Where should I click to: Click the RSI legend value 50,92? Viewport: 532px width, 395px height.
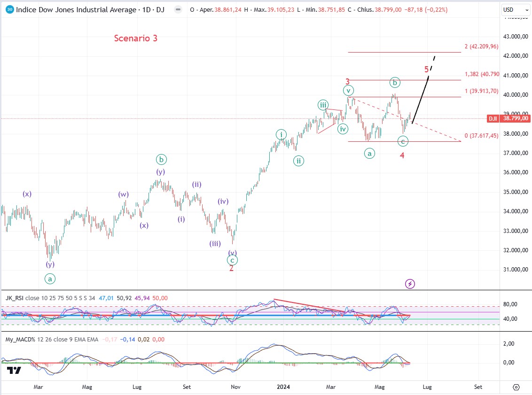coord(124,298)
